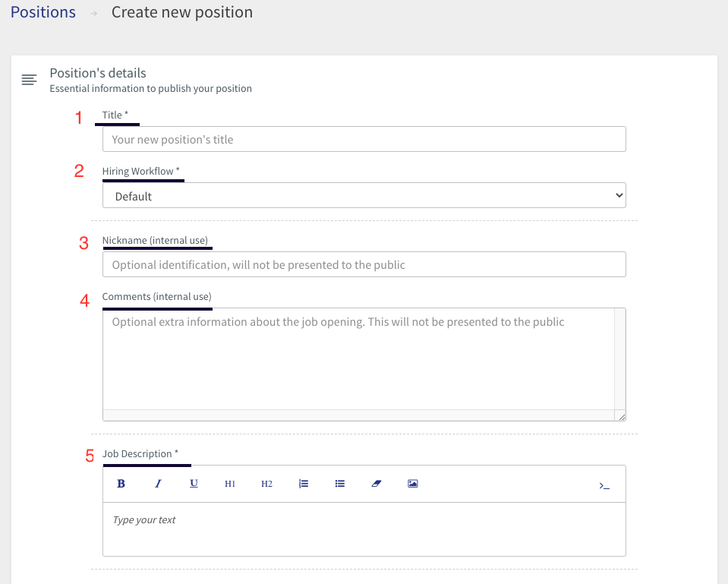Grab the Comments textarea resize handle
Viewport: 728px width, 584px height.
tap(621, 416)
